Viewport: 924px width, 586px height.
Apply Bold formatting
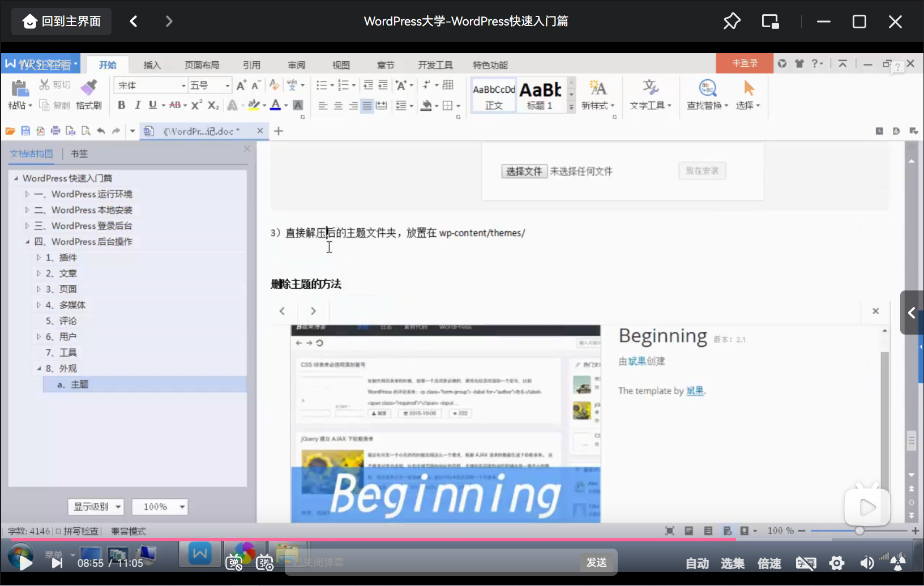tap(121, 105)
